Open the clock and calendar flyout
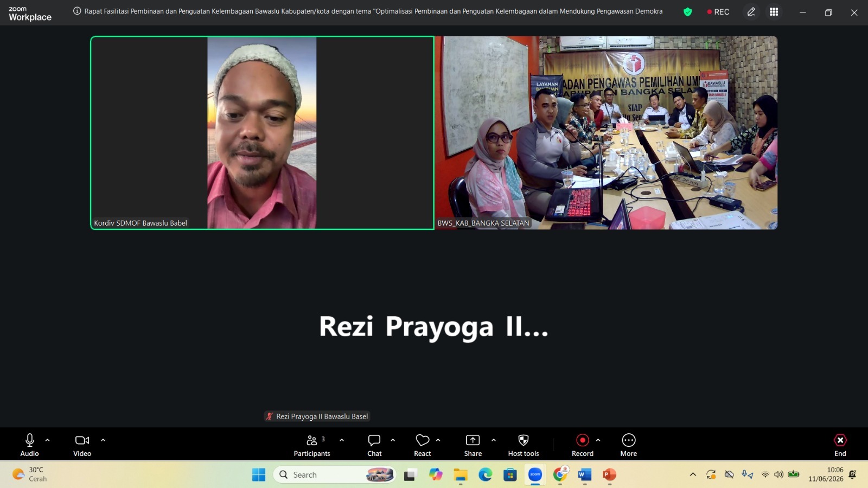 (826, 474)
